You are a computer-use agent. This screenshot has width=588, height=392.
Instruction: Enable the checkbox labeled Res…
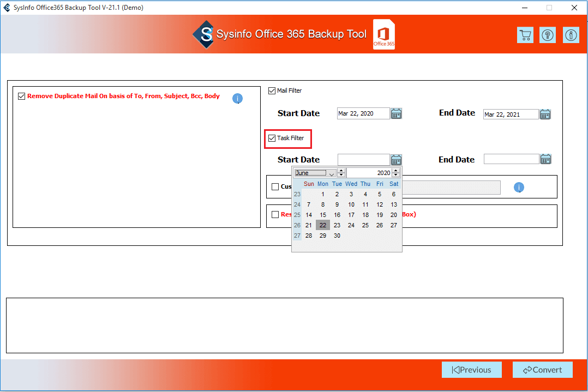[x=275, y=214]
